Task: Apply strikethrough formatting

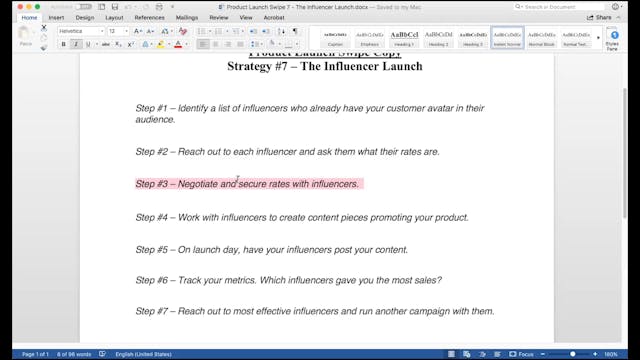Action: [106, 44]
